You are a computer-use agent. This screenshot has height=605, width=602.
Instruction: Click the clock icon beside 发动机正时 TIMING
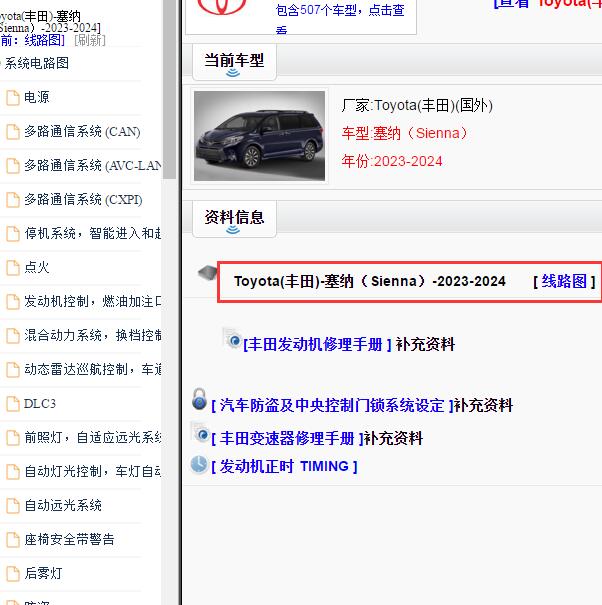[x=199, y=464]
